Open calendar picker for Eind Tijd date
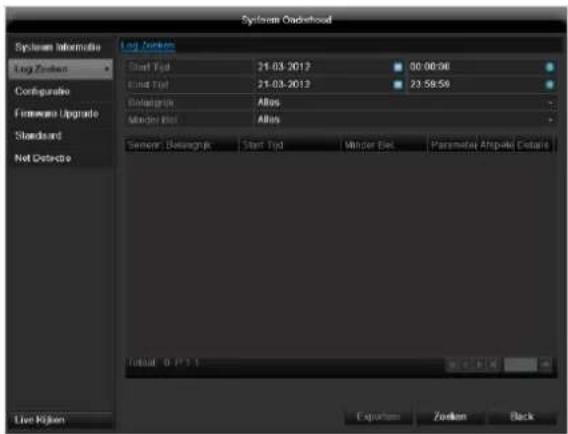The width and height of the screenshot is (568, 434). pyautogui.click(x=398, y=84)
